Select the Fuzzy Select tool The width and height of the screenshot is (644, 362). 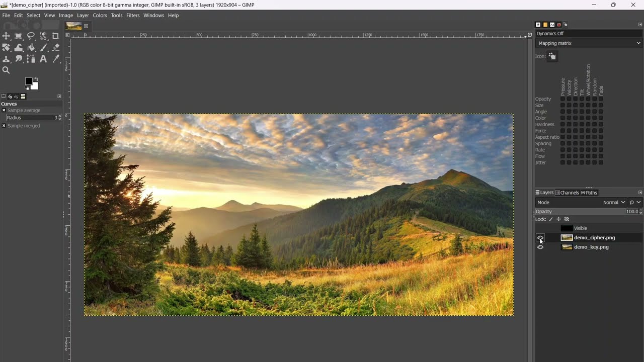click(x=43, y=36)
